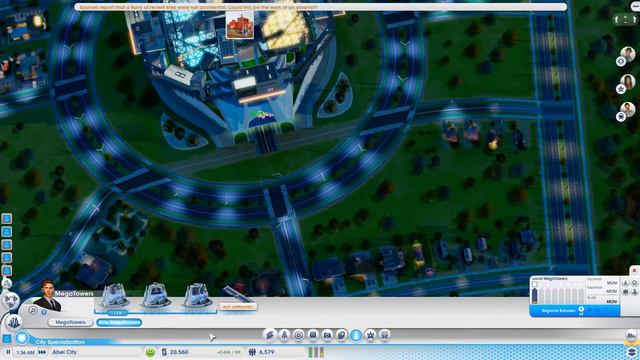Screen dimensions: 640x360
Task: Click the 1:36 AM game clock
Action: point(25,352)
